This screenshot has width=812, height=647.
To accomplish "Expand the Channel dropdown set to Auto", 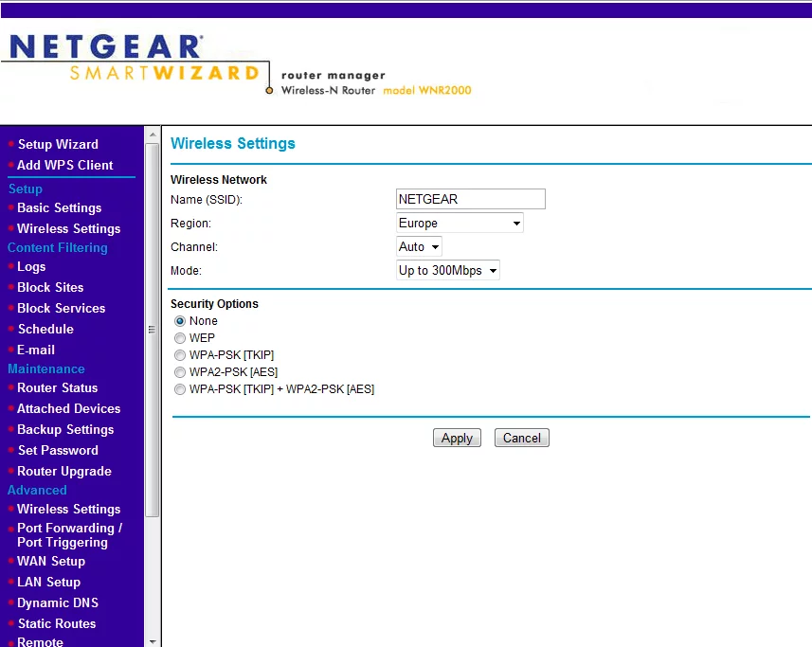I will [x=419, y=247].
